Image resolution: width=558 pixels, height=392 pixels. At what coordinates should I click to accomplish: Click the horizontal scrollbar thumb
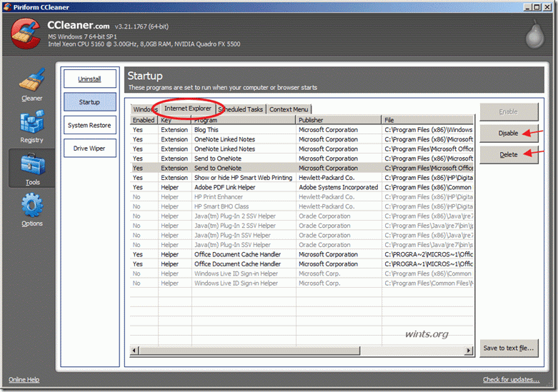coord(249,351)
